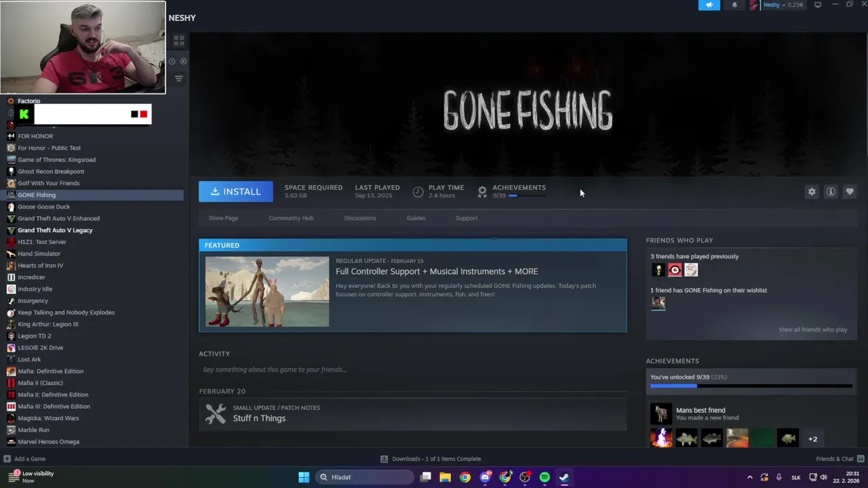The height and width of the screenshot is (488, 868).
Task: Click the activity status input field
Action: (412, 369)
